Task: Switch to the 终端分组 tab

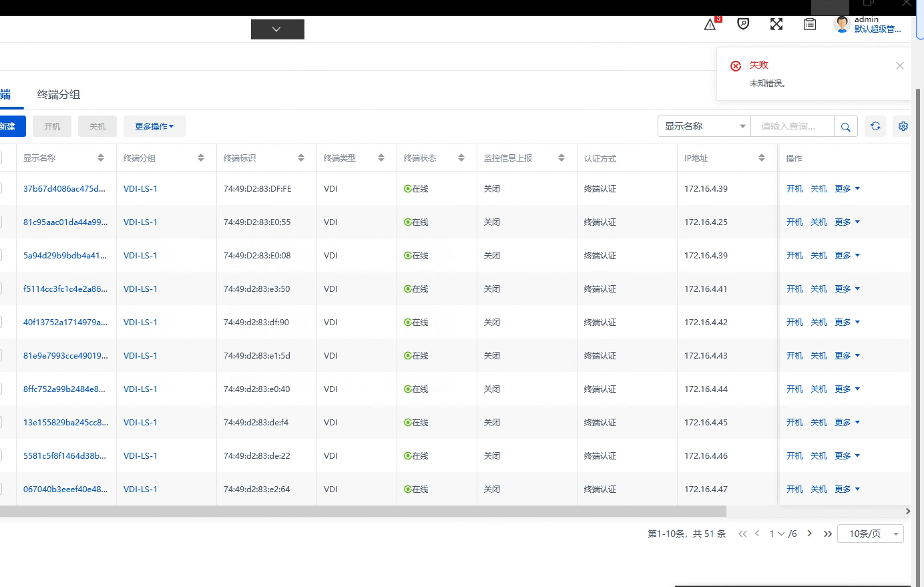Action: pos(59,94)
